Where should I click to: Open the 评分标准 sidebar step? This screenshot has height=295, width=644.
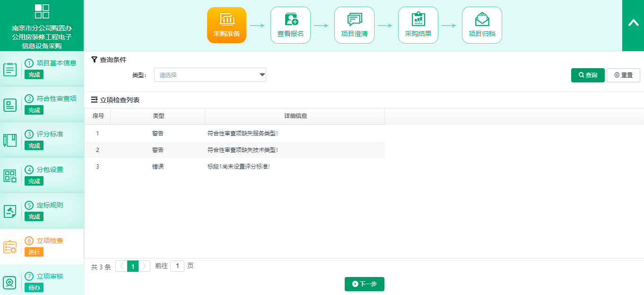[x=50, y=134]
